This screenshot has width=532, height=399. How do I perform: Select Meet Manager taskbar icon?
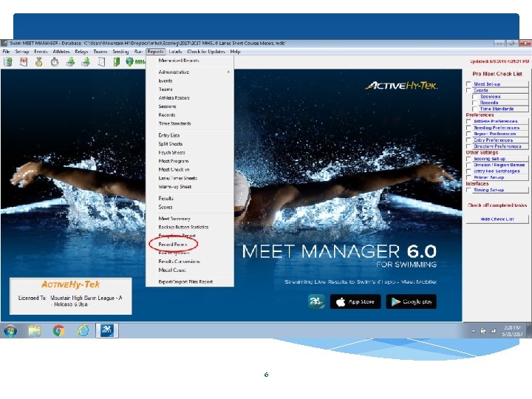tap(107, 330)
